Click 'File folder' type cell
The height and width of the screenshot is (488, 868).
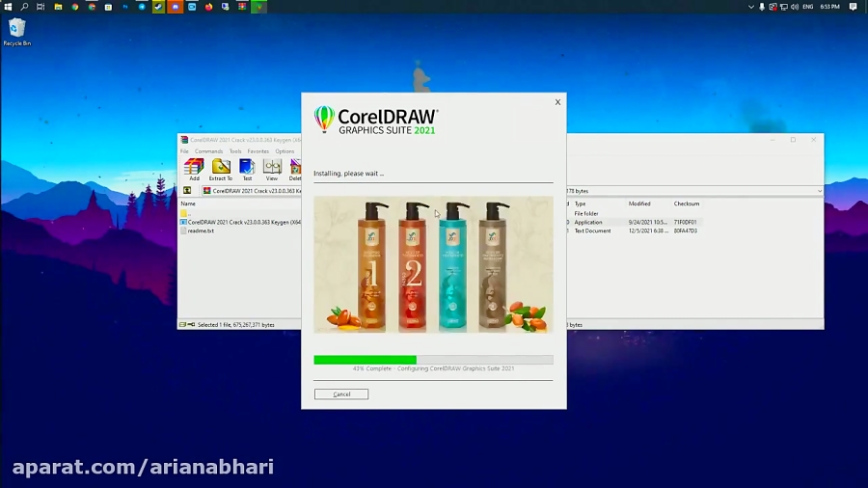pos(586,213)
